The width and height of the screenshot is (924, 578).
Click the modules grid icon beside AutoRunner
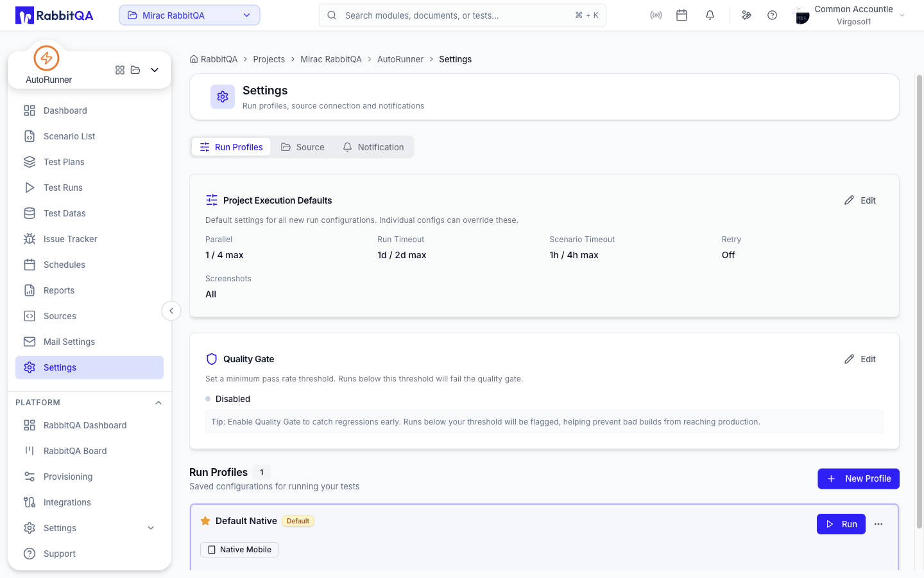point(120,70)
